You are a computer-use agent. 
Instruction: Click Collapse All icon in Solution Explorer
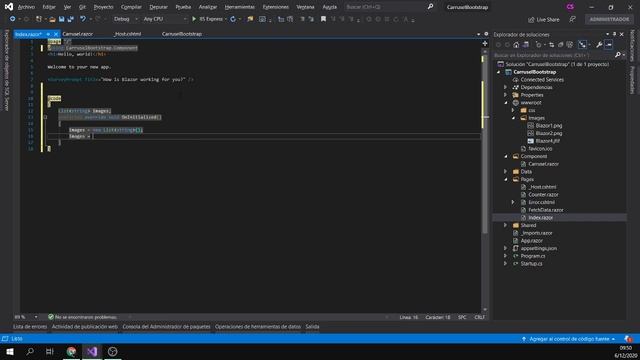pyautogui.click(x=560, y=45)
